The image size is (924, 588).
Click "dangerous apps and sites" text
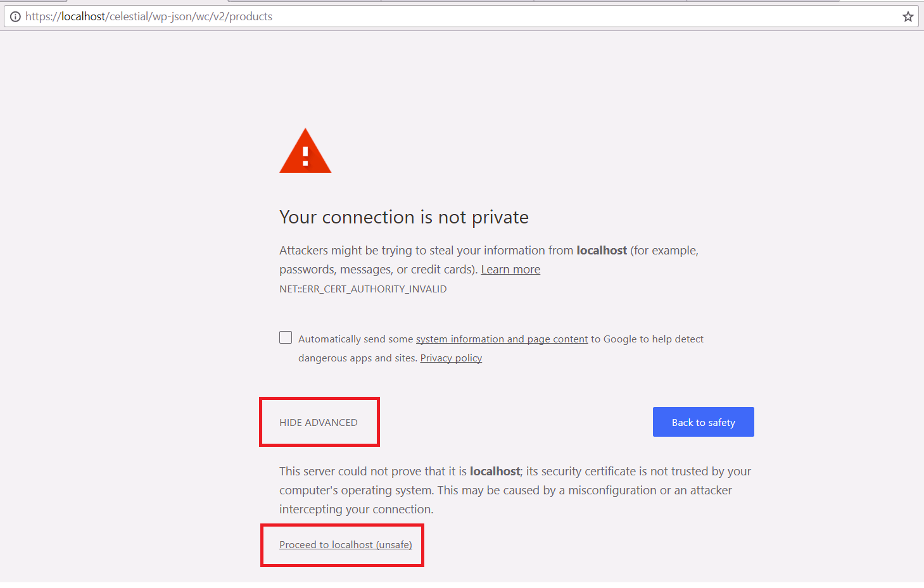tap(357, 358)
